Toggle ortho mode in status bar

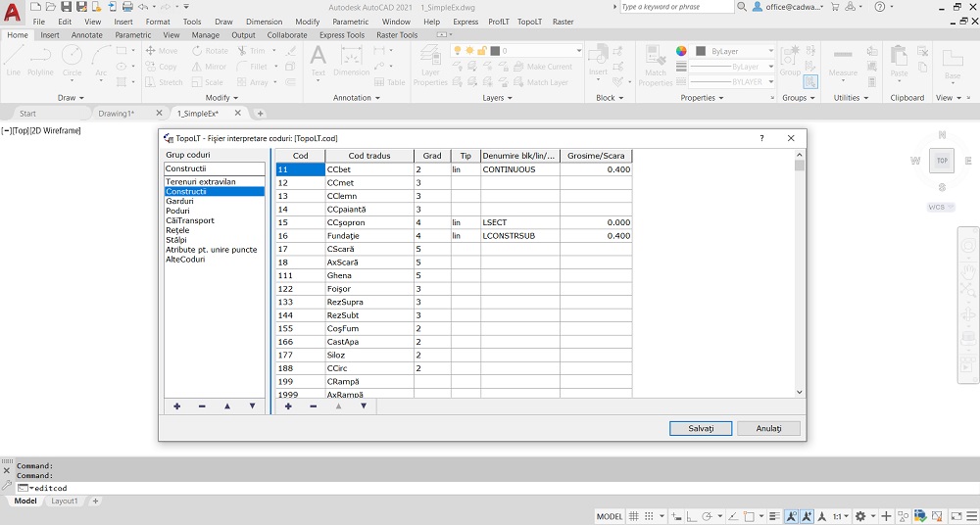tap(692, 516)
